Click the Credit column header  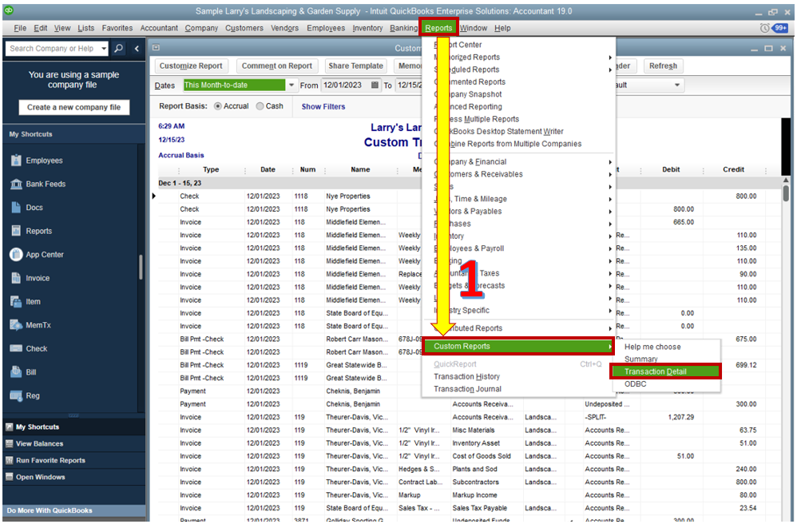pos(733,169)
